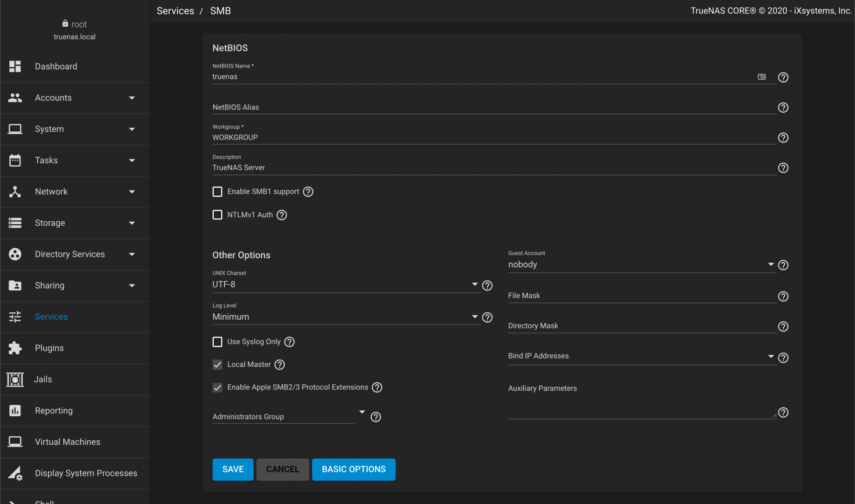Viewport: 855px width, 504px height.
Task: Show help for Local Master
Action: pyautogui.click(x=280, y=365)
